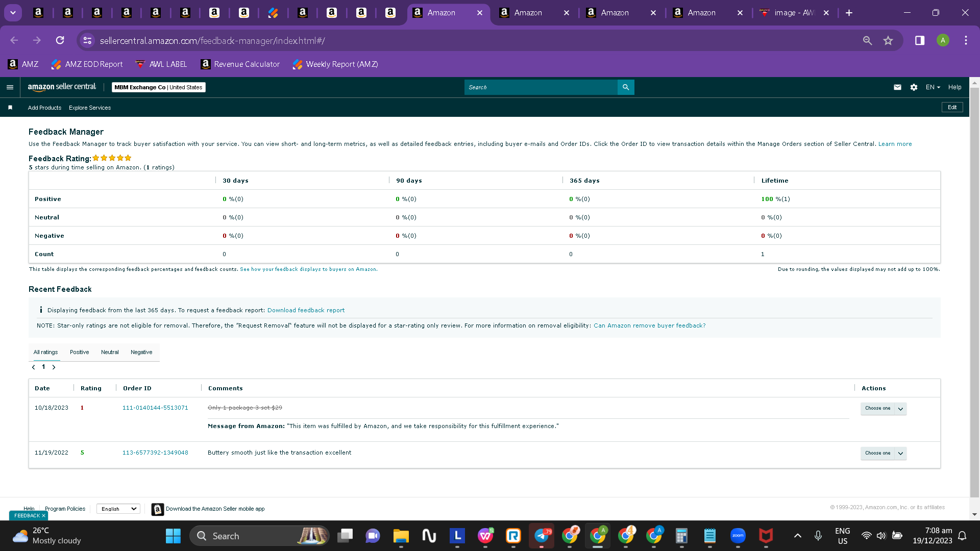Open the Help link in header
The width and height of the screenshot is (980, 551).
click(x=955, y=87)
